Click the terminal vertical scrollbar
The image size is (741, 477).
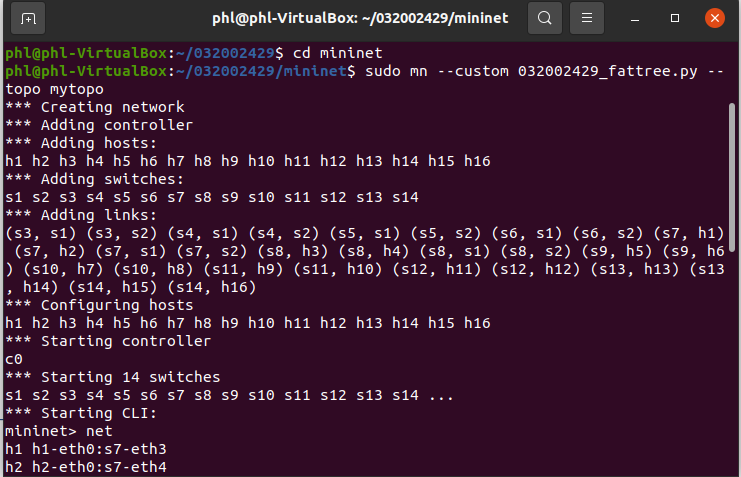(732, 178)
